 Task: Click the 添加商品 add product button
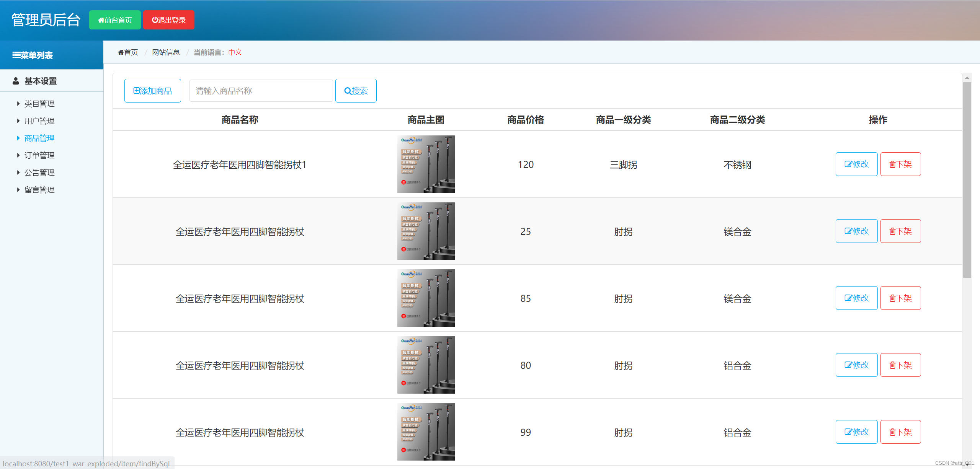(x=152, y=91)
